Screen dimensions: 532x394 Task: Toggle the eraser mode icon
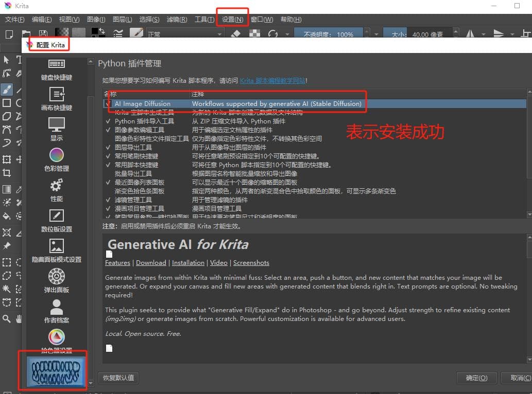(235, 34)
